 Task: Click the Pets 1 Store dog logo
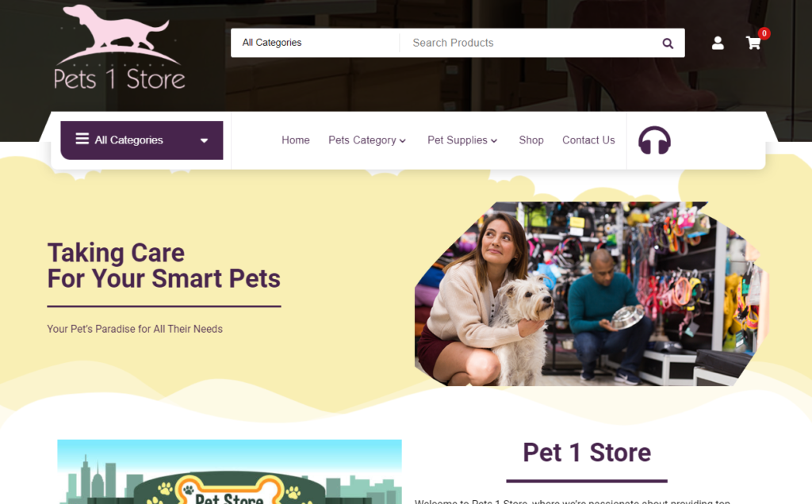120,48
